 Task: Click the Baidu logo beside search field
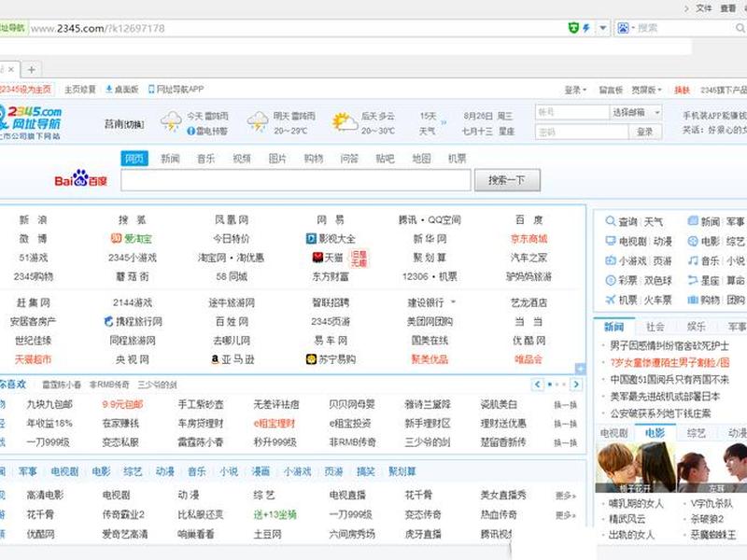point(81,178)
